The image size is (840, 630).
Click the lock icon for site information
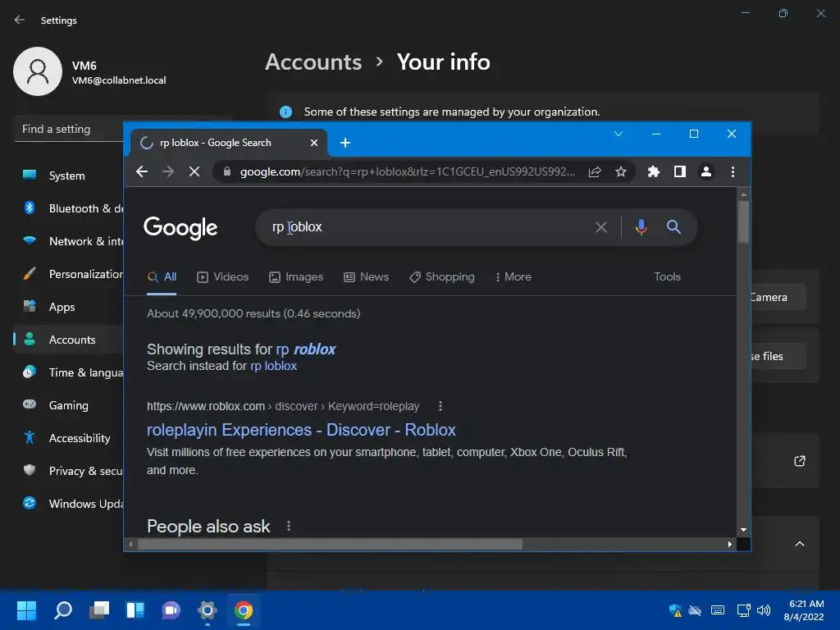pos(227,171)
